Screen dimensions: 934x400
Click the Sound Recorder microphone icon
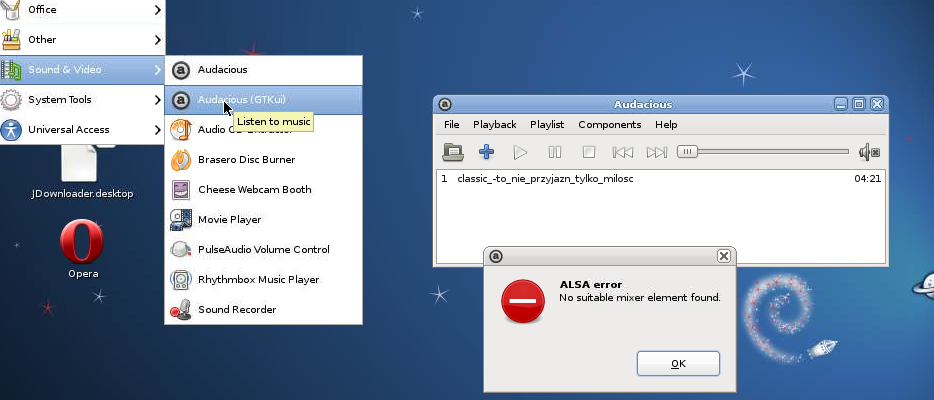pyautogui.click(x=180, y=310)
